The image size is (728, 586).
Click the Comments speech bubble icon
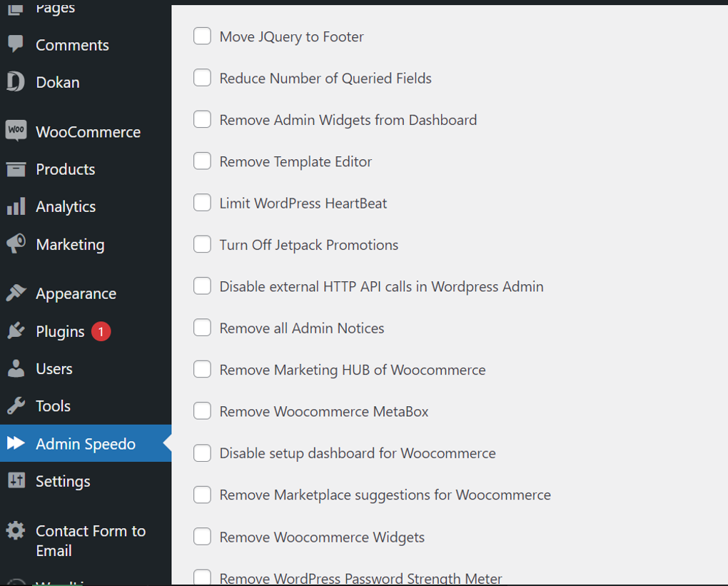click(16, 44)
